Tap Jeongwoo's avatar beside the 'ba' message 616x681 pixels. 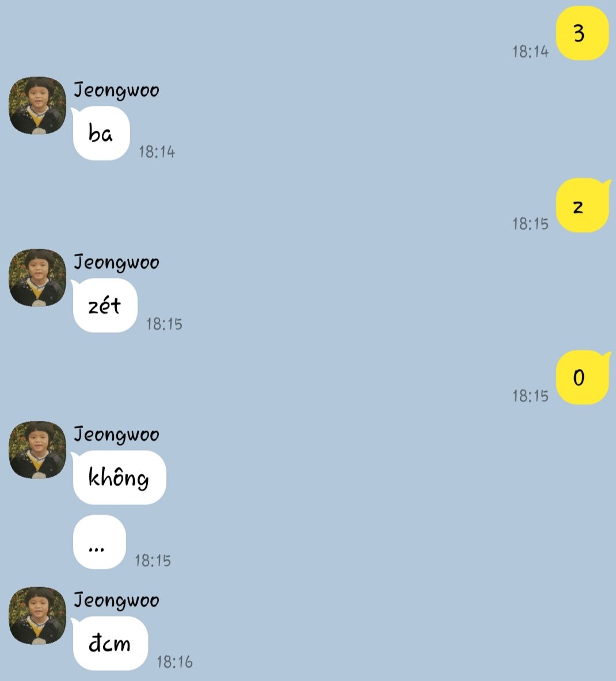click(37, 105)
